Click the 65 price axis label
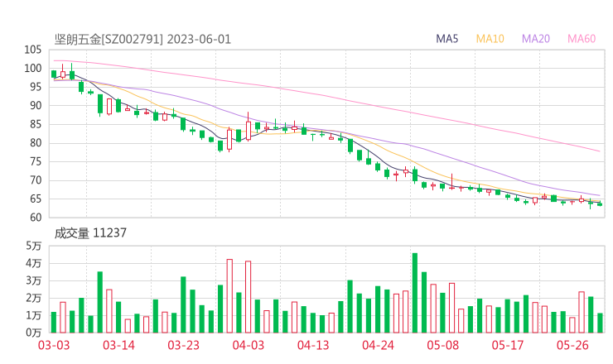The height and width of the screenshot is (364, 613). (x=36, y=199)
